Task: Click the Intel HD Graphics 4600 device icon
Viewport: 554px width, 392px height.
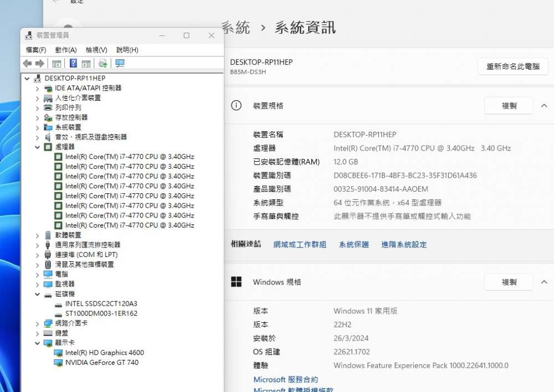Action: (x=58, y=353)
